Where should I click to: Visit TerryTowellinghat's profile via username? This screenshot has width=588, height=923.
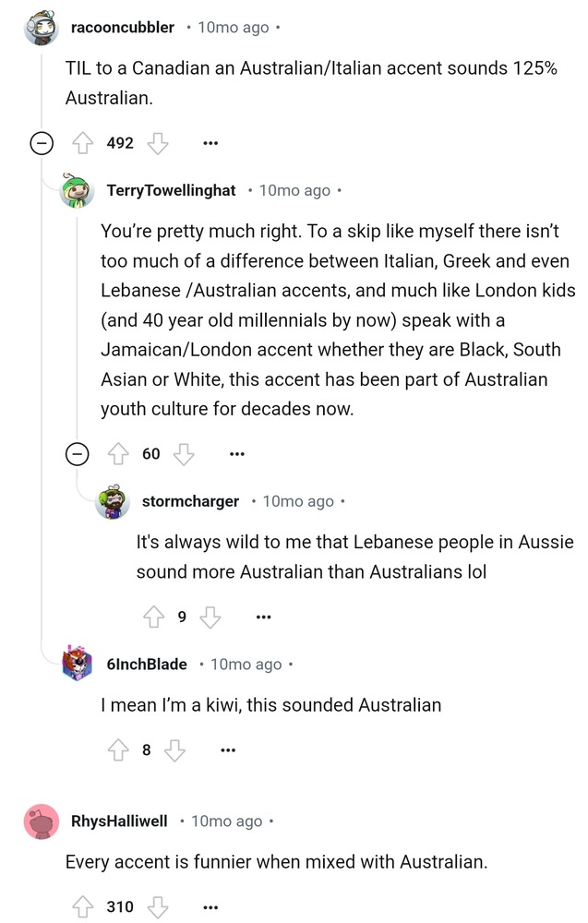point(172,190)
